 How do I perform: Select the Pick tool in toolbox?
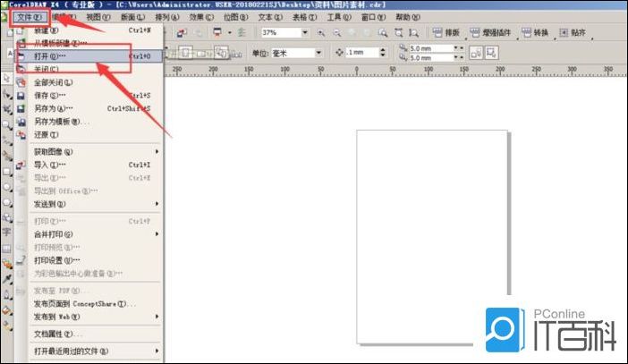tap(7, 78)
